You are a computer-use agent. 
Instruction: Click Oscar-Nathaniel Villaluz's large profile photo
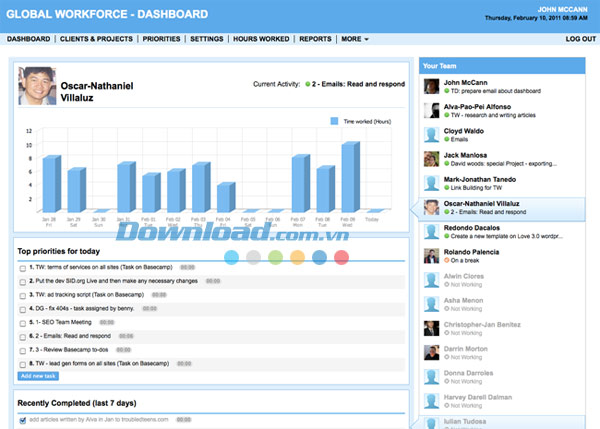(37, 87)
